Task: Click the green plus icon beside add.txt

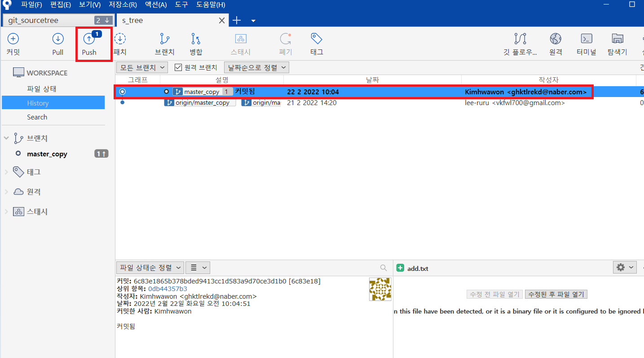Action: [400, 268]
